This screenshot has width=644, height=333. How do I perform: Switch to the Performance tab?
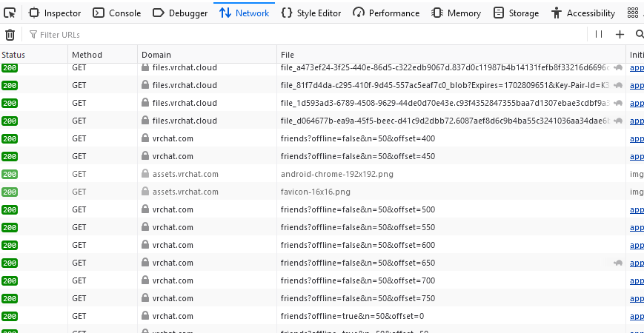point(386,13)
